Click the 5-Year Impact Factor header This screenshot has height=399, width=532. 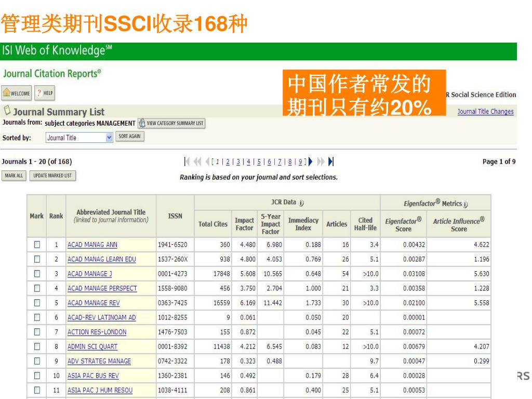270,224
